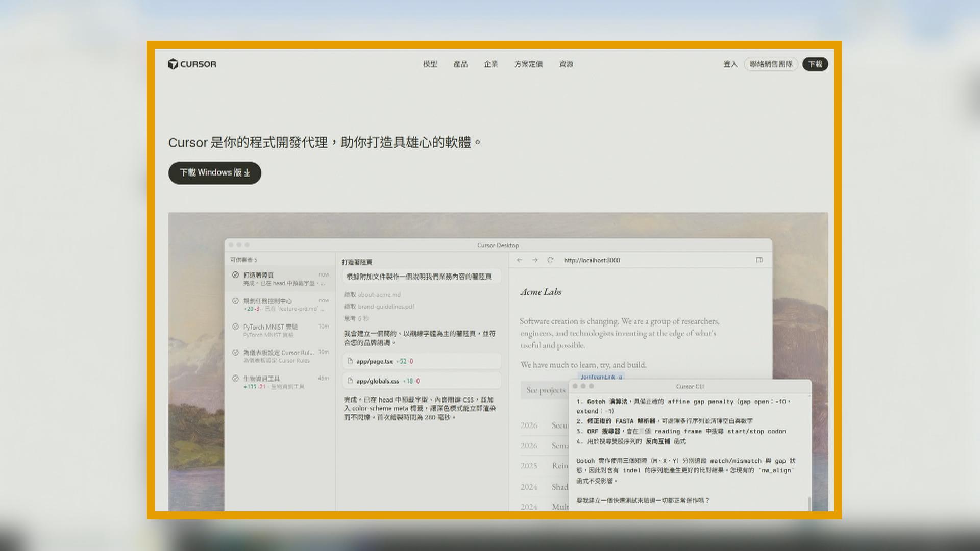The image size is (980, 551).
Task: Click the ORF 搜尋器 line in Cursor CLI
Action: coord(681,431)
